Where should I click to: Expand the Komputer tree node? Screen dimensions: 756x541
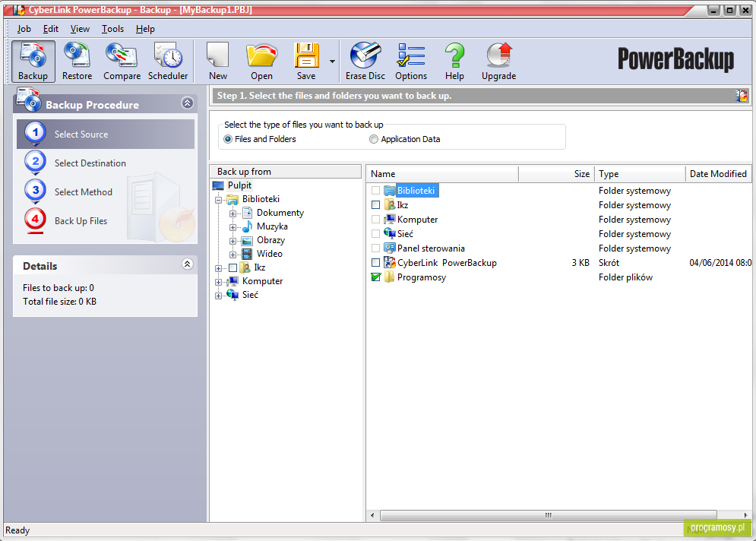[218, 282]
